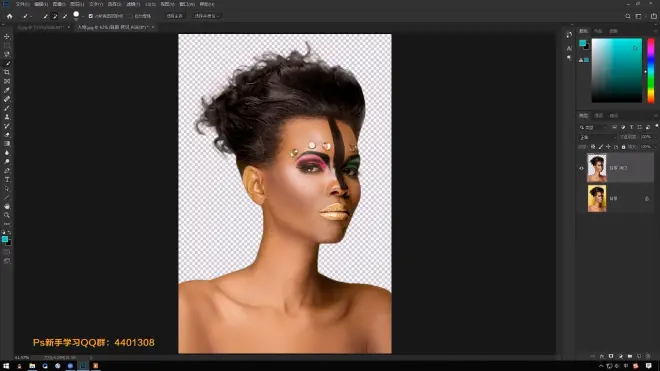Select the Path Selection tool
660x371 pixels.
[7, 189]
